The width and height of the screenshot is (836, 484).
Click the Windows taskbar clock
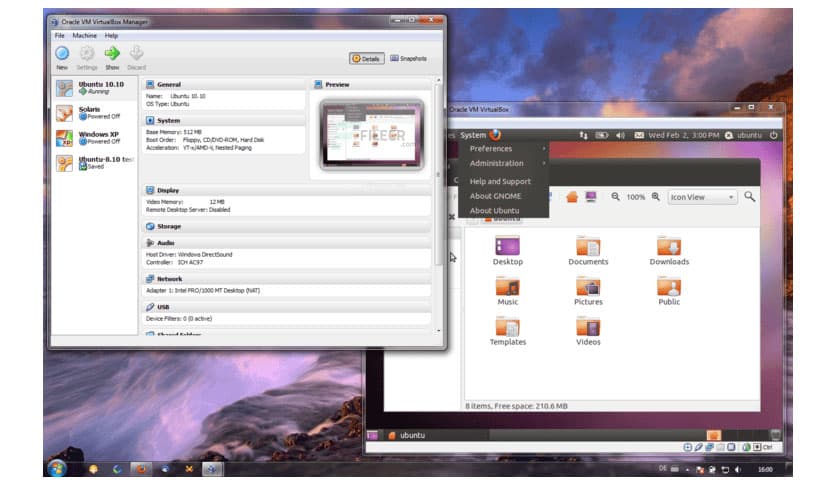[x=765, y=470]
